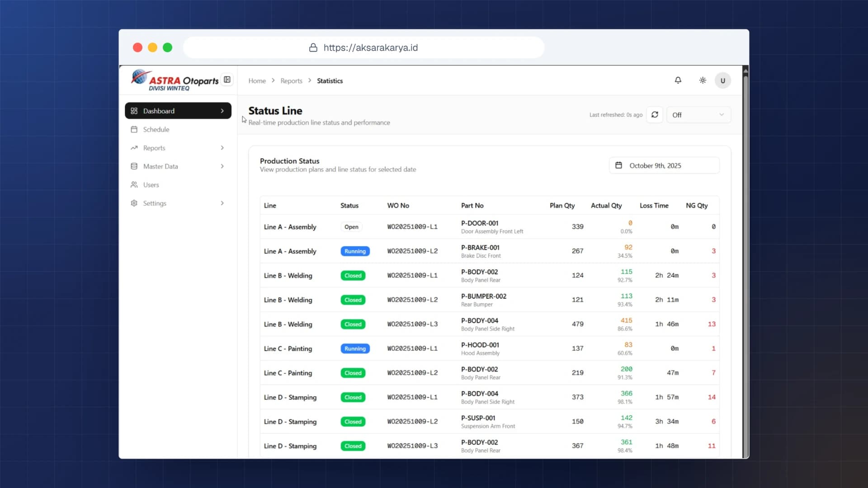Expand the Master Data sidebar chevron
This screenshot has height=488, width=868.
point(222,166)
